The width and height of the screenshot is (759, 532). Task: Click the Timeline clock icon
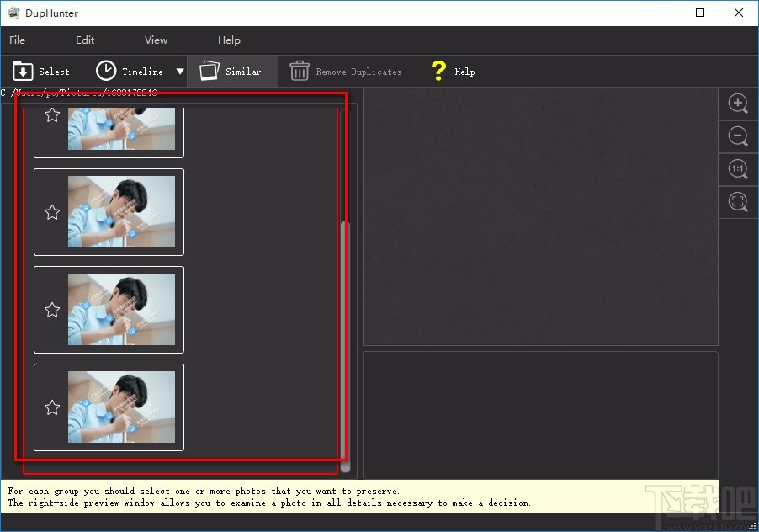tap(106, 72)
